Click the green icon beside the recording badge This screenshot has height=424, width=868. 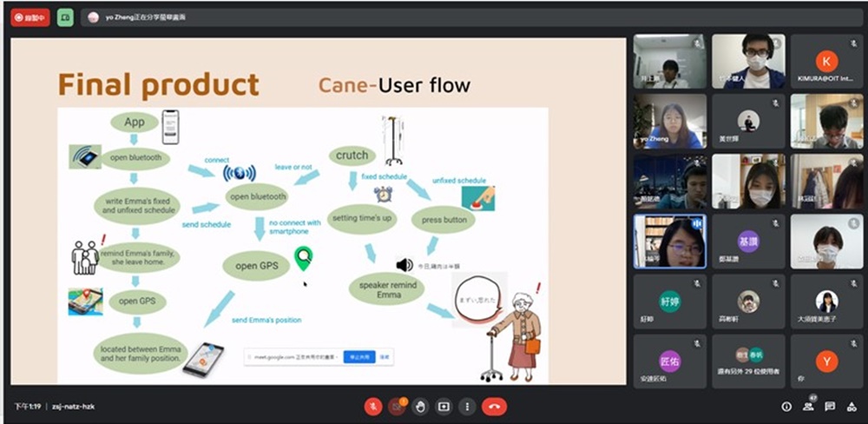(x=66, y=17)
